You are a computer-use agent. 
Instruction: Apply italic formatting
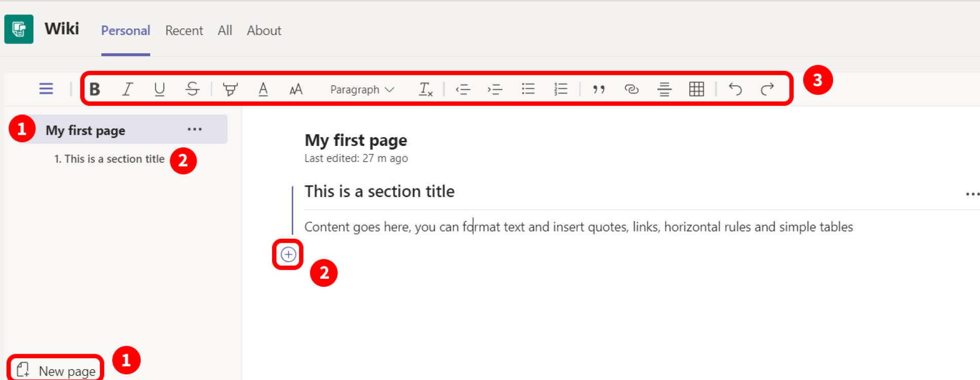(127, 89)
